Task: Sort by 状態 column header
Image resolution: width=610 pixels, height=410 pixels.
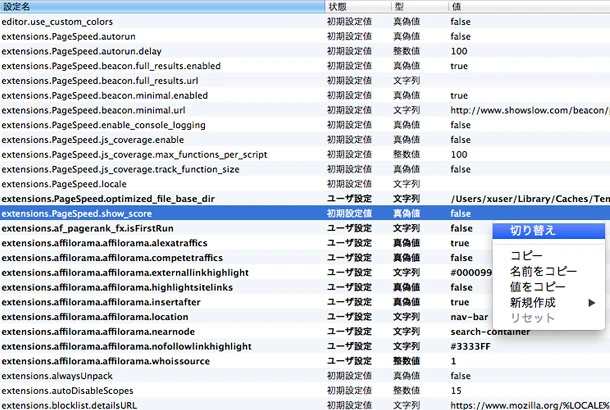Action: pyautogui.click(x=358, y=7)
